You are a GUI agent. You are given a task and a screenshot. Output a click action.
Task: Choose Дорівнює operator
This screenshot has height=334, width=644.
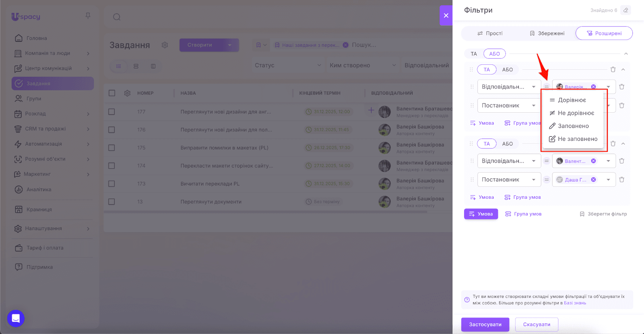(574, 100)
